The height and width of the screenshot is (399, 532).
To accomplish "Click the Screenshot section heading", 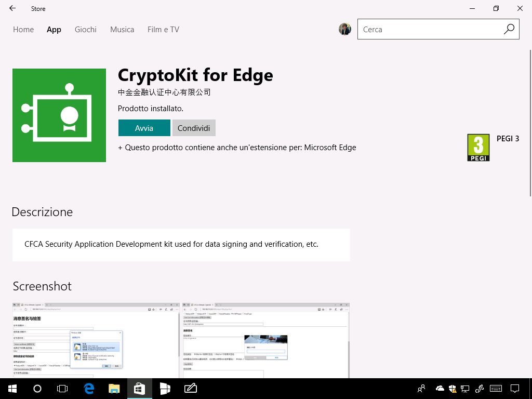I will (x=42, y=286).
